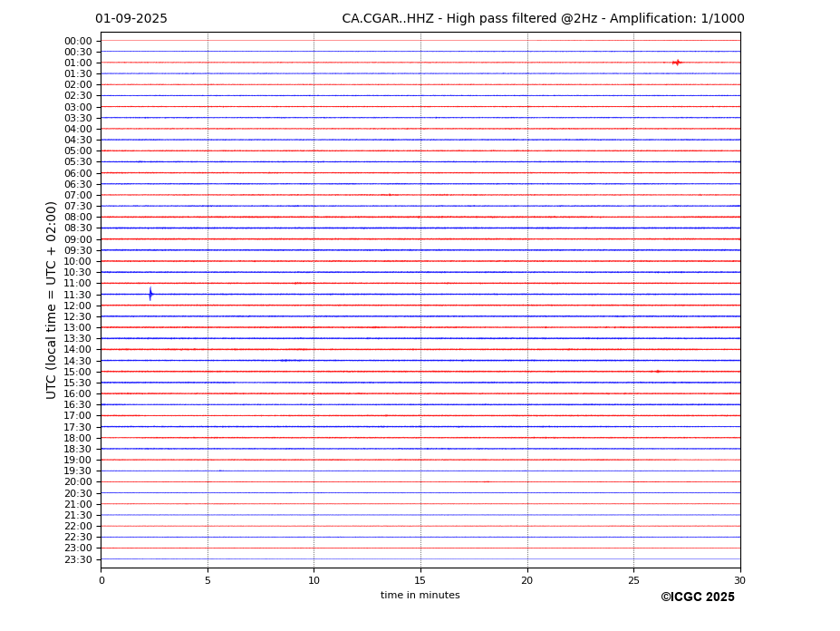Click the 22:30 row time label
Image resolution: width=840 pixels, height=631 pixels.
pyautogui.click(x=78, y=538)
